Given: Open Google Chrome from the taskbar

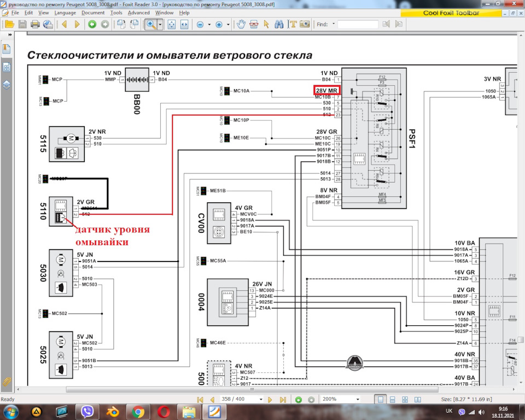Looking at the screenshot, I should point(138,412).
